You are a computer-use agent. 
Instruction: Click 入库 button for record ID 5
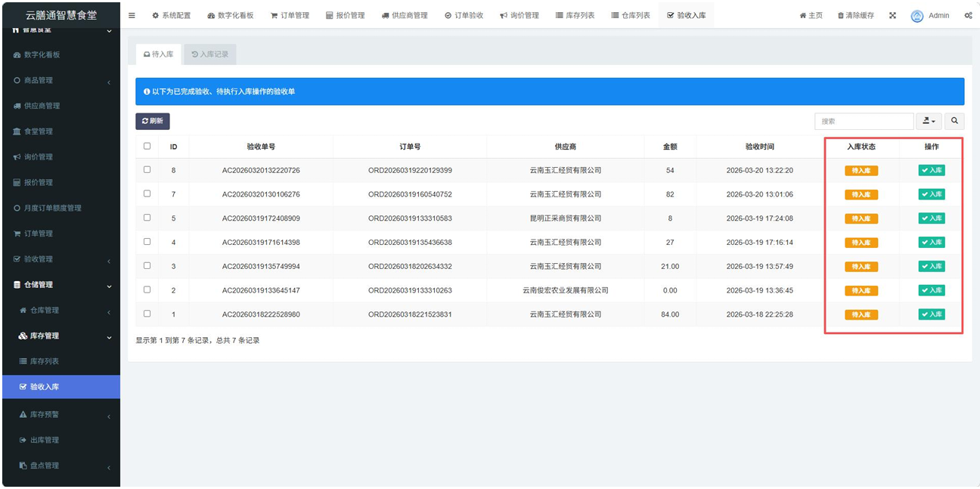click(932, 218)
